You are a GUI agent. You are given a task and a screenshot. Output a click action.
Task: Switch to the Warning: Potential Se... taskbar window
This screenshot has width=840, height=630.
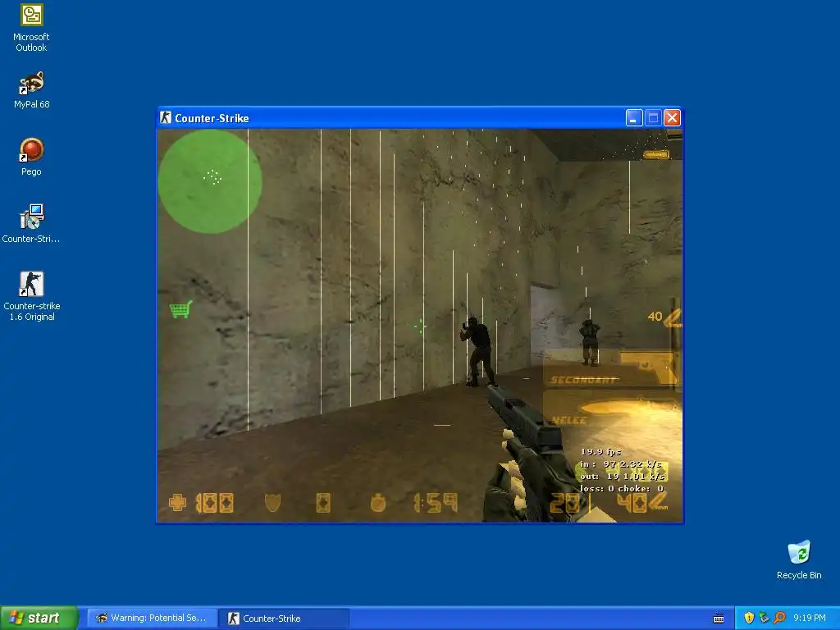pos(152,618)
